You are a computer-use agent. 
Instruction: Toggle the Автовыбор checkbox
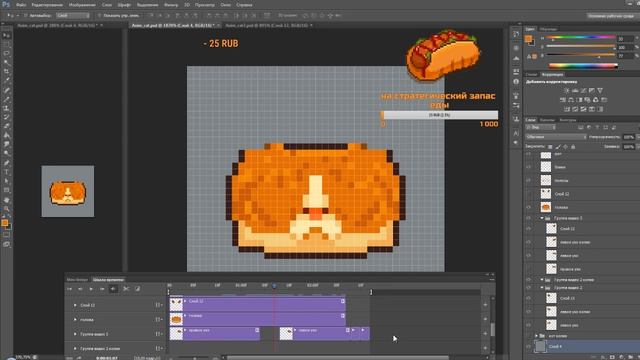25,16
